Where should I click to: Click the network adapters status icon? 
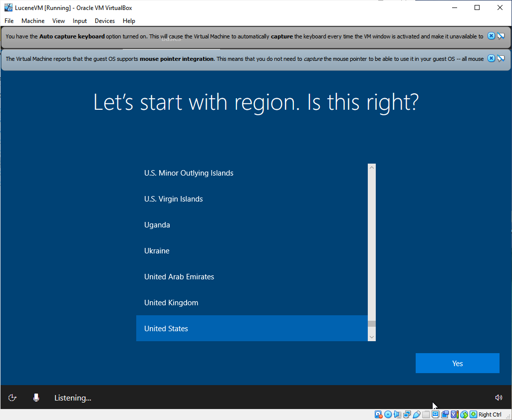point(407,415)
